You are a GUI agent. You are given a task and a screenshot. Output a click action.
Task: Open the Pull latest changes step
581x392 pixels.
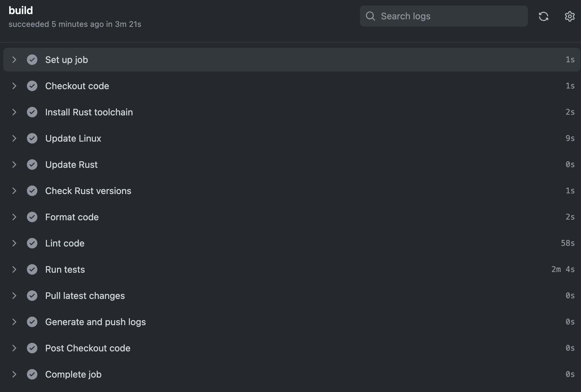(85, 296)
